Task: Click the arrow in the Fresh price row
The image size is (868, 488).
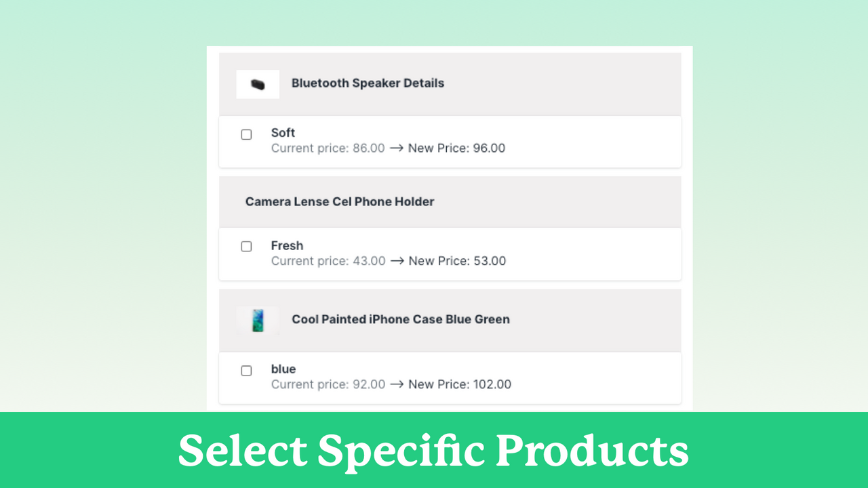Action: tap(397, 261)
